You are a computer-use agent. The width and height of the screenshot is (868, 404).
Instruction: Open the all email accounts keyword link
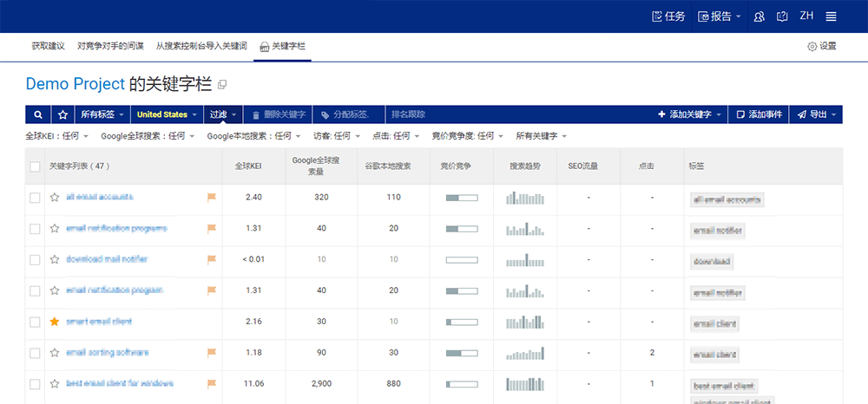point(100,197)
